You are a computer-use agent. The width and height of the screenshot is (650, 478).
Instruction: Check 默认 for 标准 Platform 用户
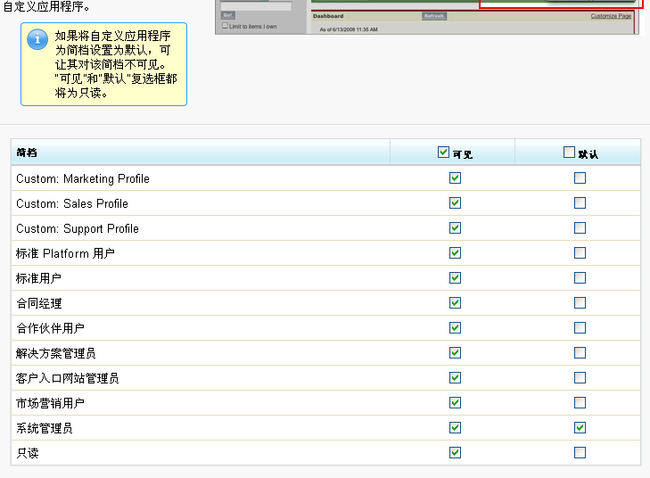click(x=580, y=253)
